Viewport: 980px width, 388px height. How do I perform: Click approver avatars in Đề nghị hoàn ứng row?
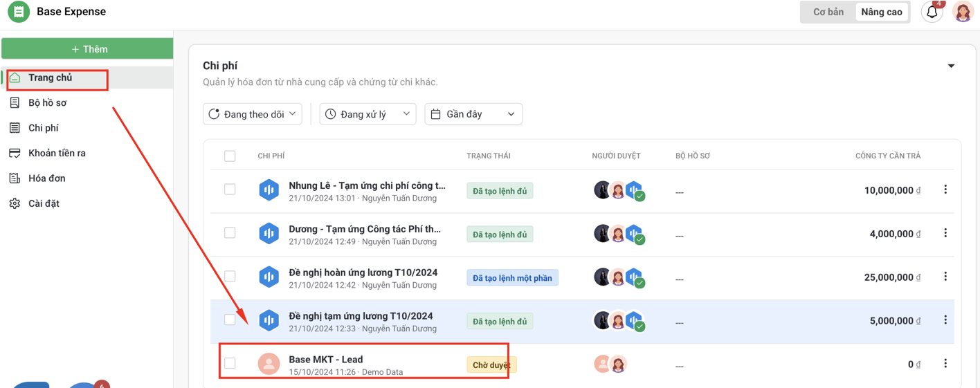click(x=619, y=277)
